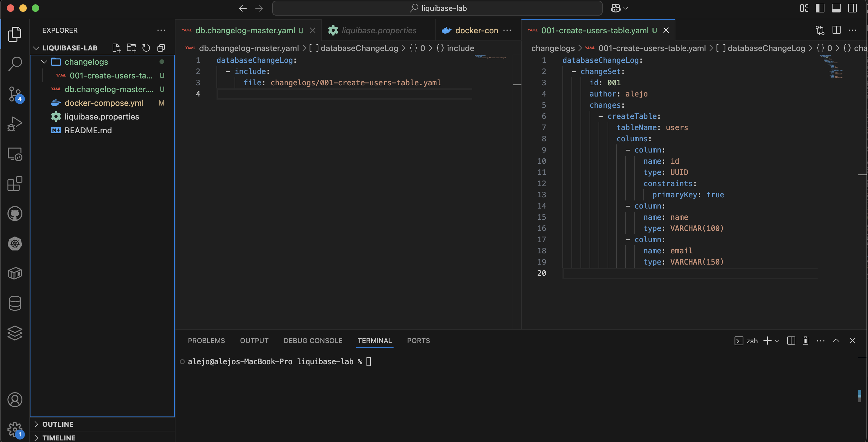868x442 pixels.
Task: Switch to OUTPUT panel tab
Action: pyautogui.click(x=254, y=341)
